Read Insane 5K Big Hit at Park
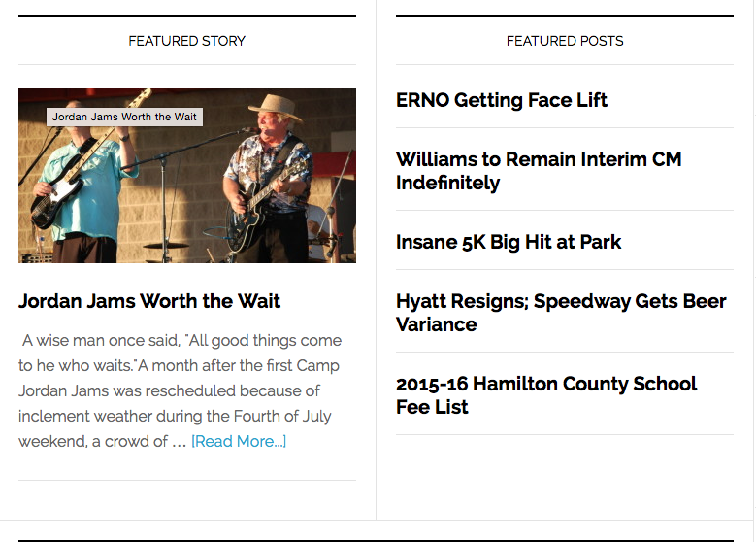This screenshot has height=542, width=756. pyautogui.click(x=509, y=242)
